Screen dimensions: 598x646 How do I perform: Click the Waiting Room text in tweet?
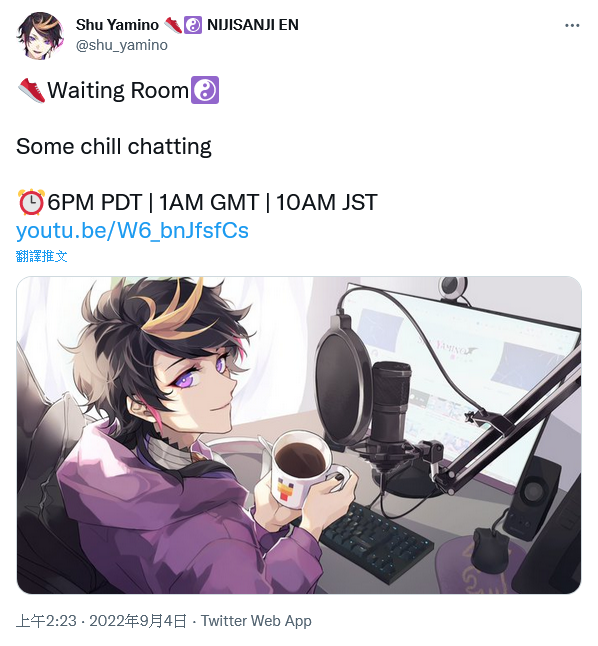point(118,90)
